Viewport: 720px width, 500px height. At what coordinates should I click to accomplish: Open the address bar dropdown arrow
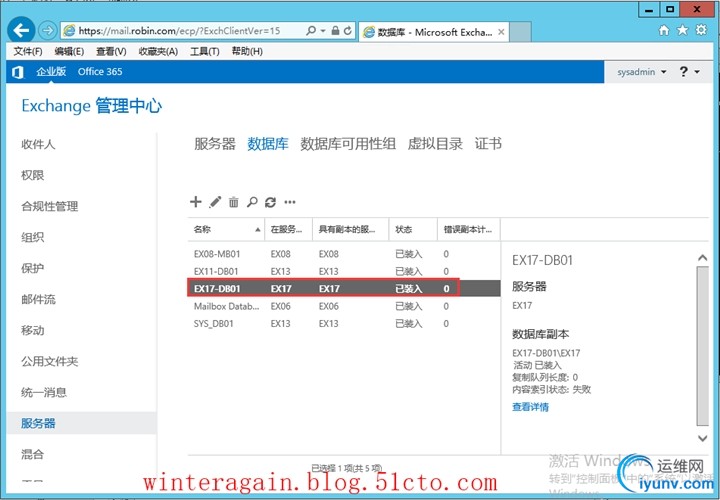pyautogui.click(x=323, y=31)
